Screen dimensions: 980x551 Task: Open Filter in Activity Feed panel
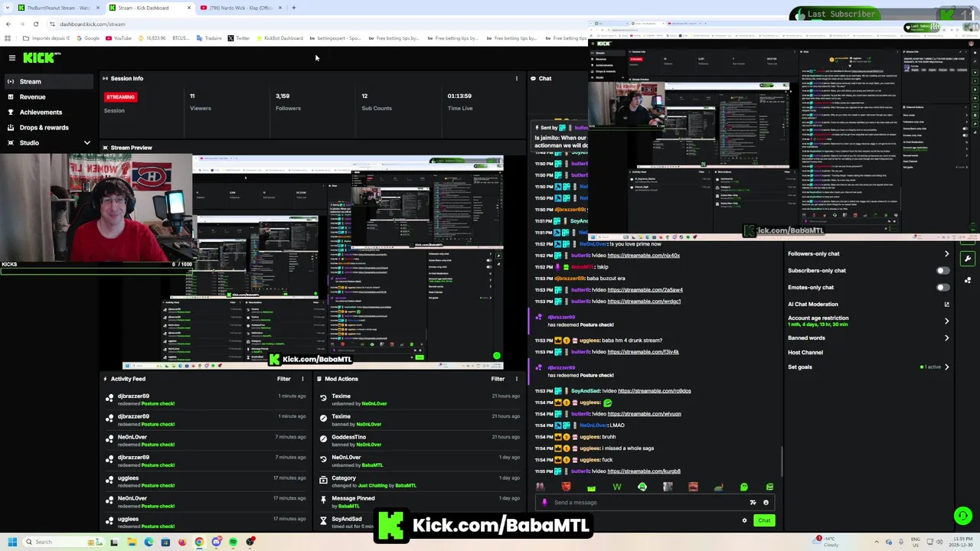click(283, 379)
